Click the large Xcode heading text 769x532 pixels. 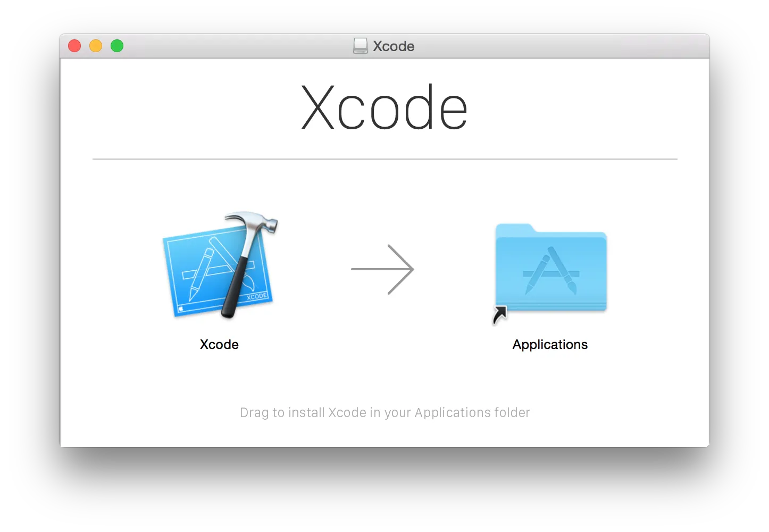[x=384, y=108]
